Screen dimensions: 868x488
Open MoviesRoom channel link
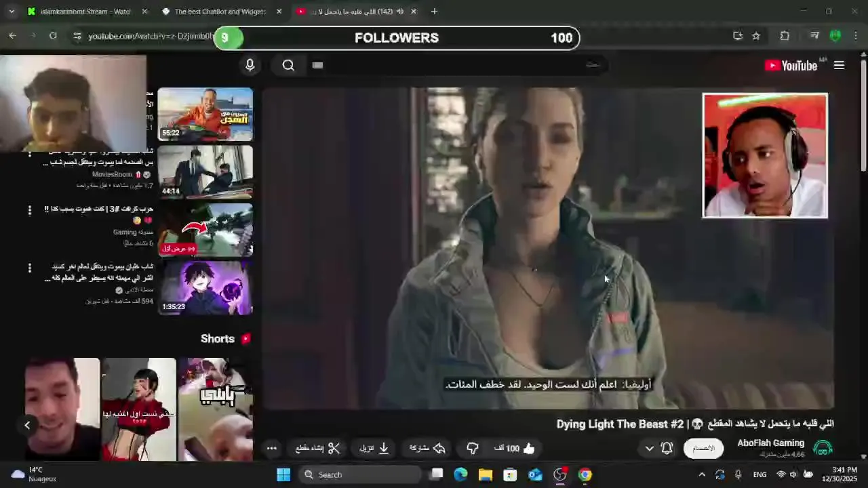(112, 174)
